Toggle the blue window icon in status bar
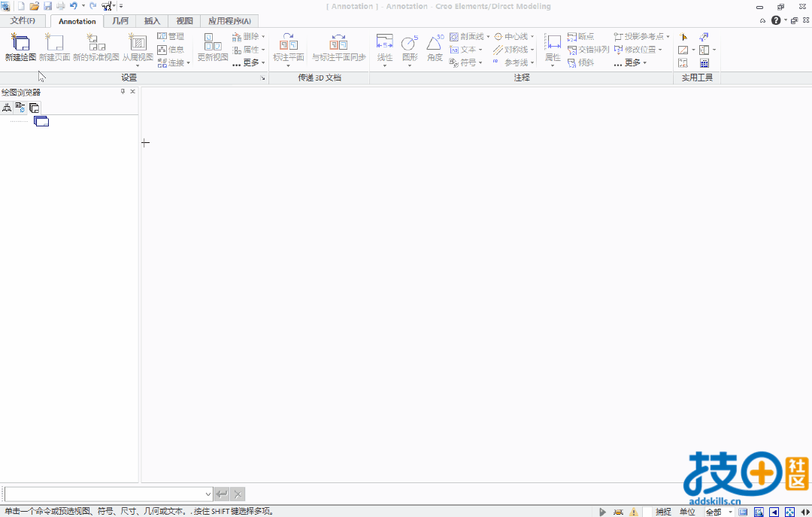This screenshot has height=517, width=812. [x=743, y=512]
